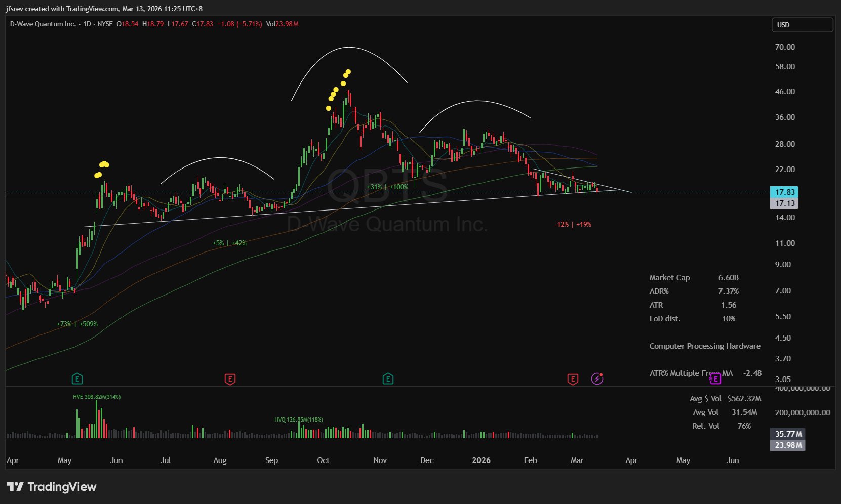Screen dimensions: 841x504
Task: Click the 46.00 price axis label
Action: pyautogui.click(x=785, y=92)
